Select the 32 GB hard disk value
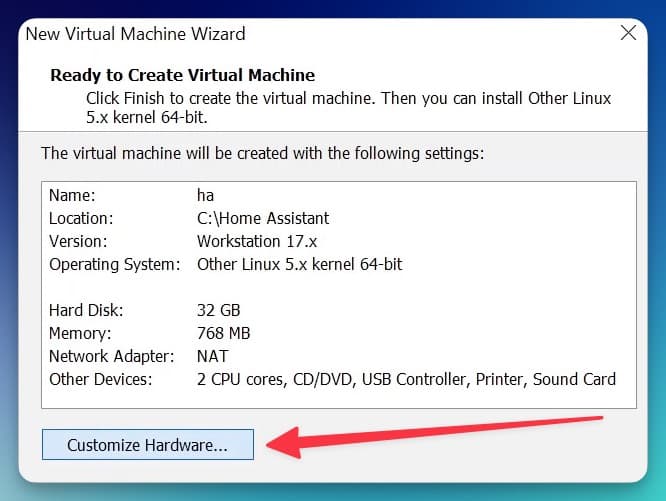This screenshot has height=501, width=666. tap(218, 310)
